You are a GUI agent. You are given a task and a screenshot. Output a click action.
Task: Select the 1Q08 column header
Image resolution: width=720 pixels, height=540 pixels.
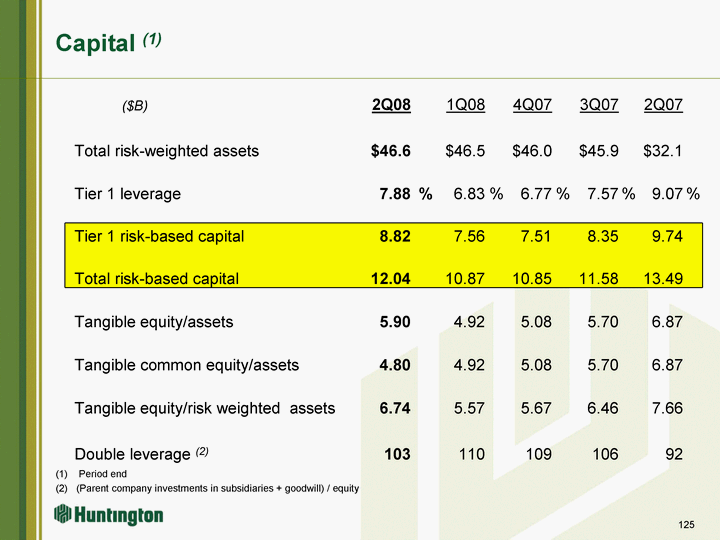465,105
